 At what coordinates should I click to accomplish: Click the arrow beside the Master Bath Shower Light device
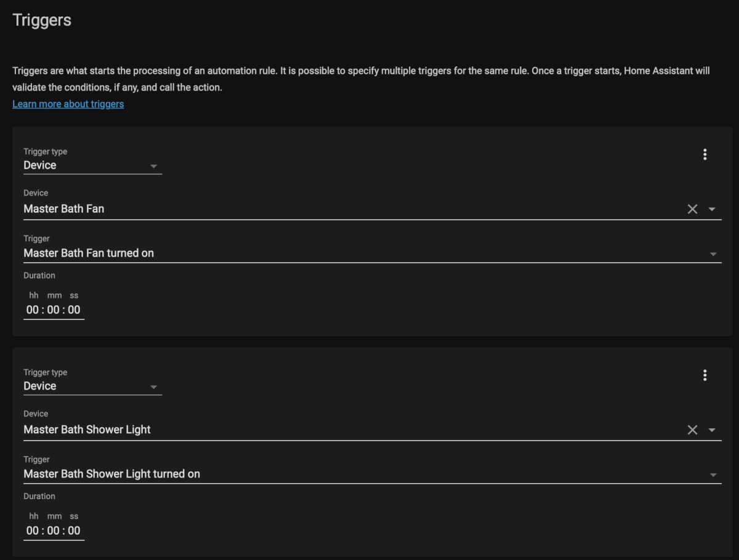click(712, 430)
